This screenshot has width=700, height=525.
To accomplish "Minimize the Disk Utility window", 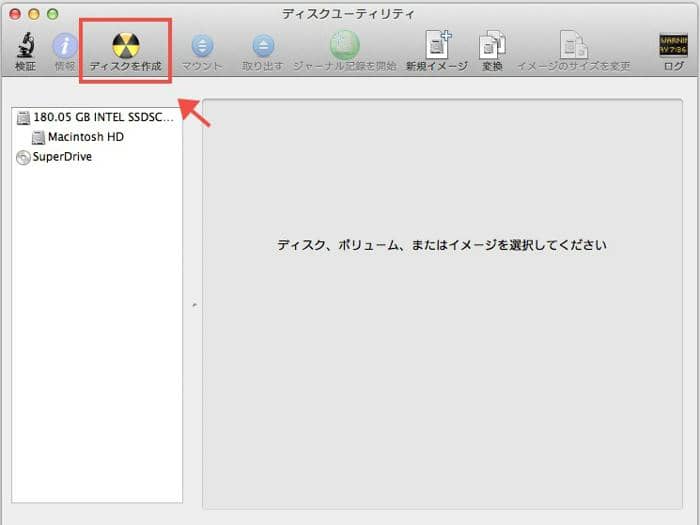I will click(34, 14).
